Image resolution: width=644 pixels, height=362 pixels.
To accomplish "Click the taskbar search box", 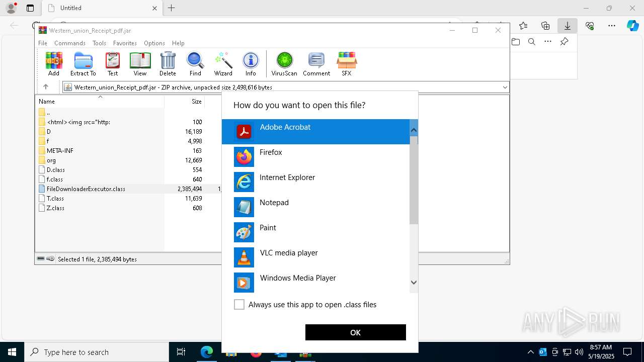I will 97,352.
